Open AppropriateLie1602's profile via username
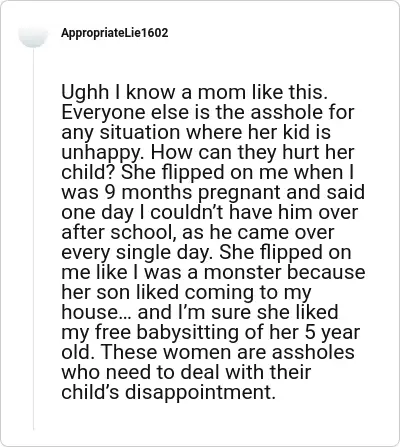The width and height of the screenshot is (400, 447). point(115,33)
